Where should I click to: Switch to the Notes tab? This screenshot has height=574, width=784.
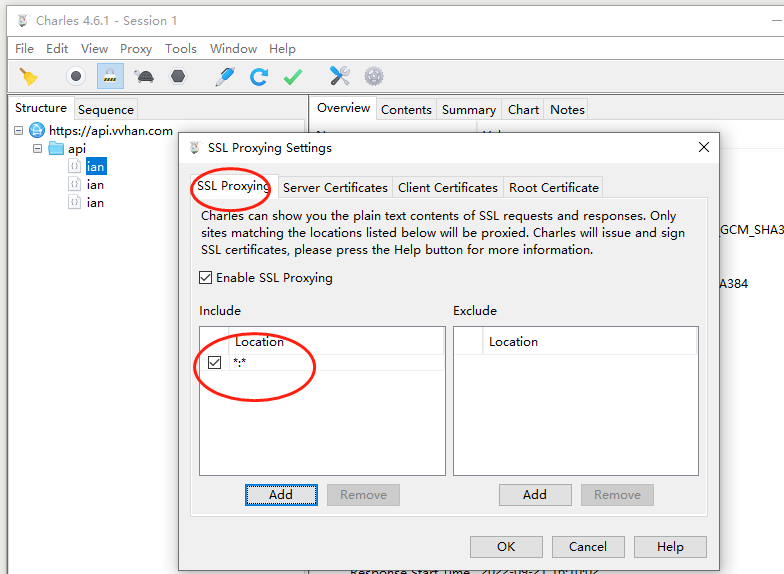point(568,110)
